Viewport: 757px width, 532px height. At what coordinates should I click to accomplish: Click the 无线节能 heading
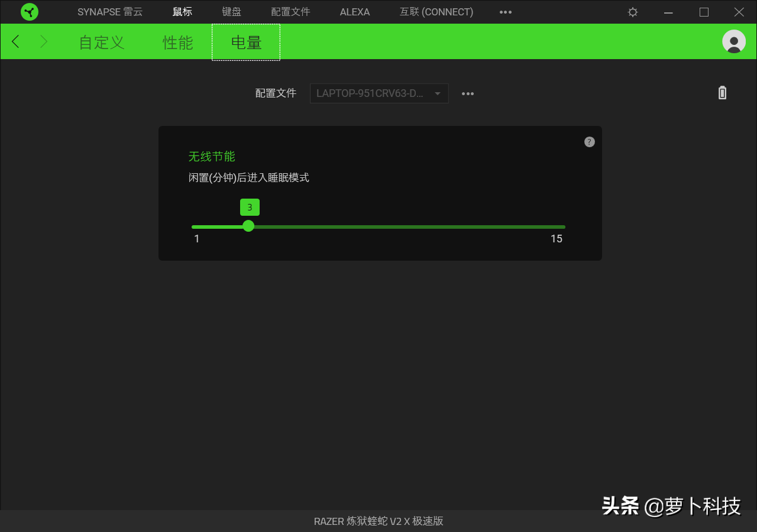click(x=212, y=157)
